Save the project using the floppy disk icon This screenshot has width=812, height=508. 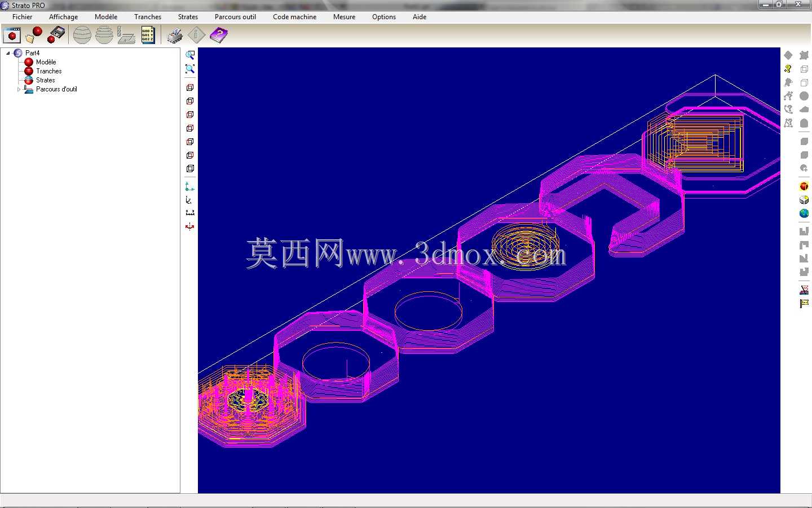pyautogui.click(x=56, y=35)
